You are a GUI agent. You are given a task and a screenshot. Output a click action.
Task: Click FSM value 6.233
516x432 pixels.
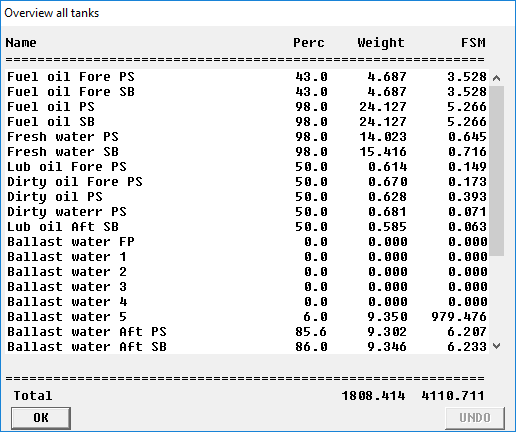click(x=467, y=347)
